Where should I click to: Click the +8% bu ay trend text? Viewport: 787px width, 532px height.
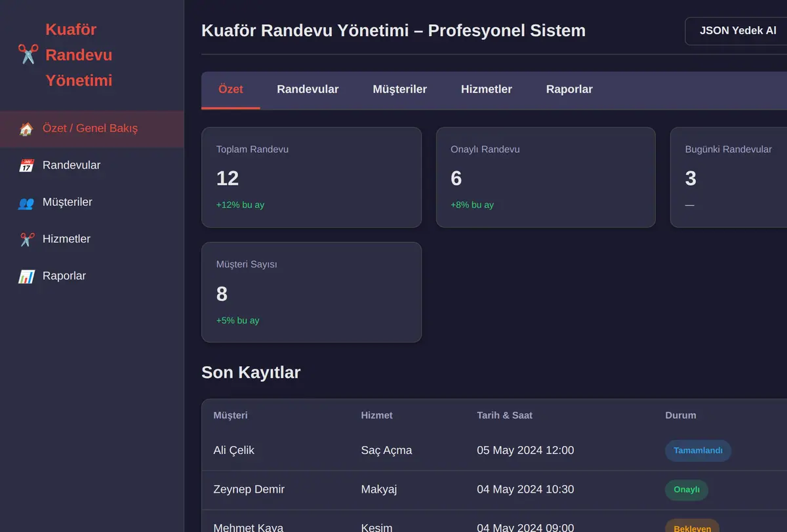tap(472, 205)
